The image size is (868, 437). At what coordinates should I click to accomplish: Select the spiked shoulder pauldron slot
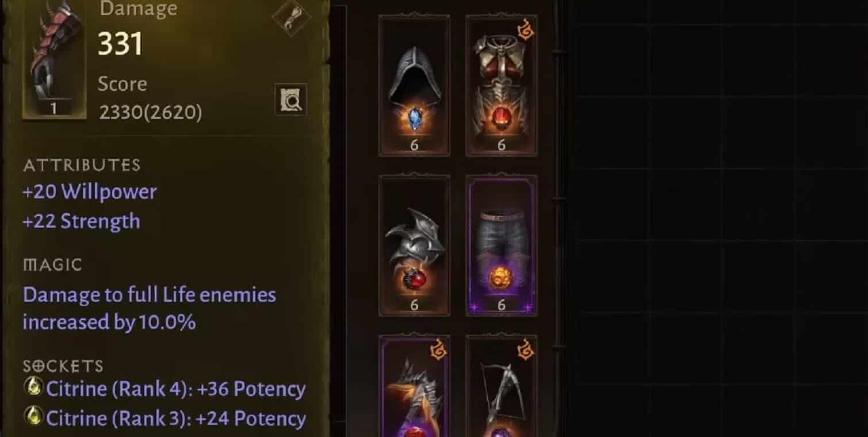point(414,246)
